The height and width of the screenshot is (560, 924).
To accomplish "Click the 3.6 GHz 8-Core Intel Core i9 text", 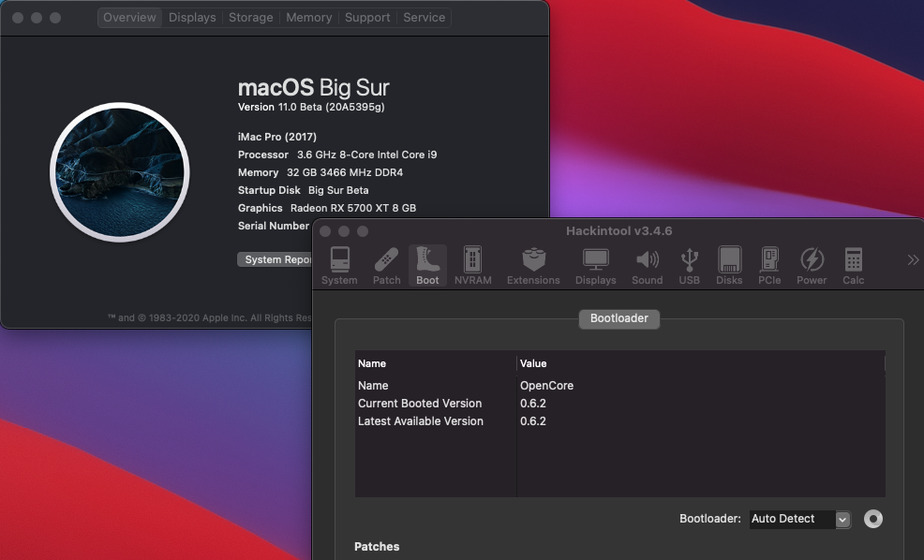I will coord(366,155).
